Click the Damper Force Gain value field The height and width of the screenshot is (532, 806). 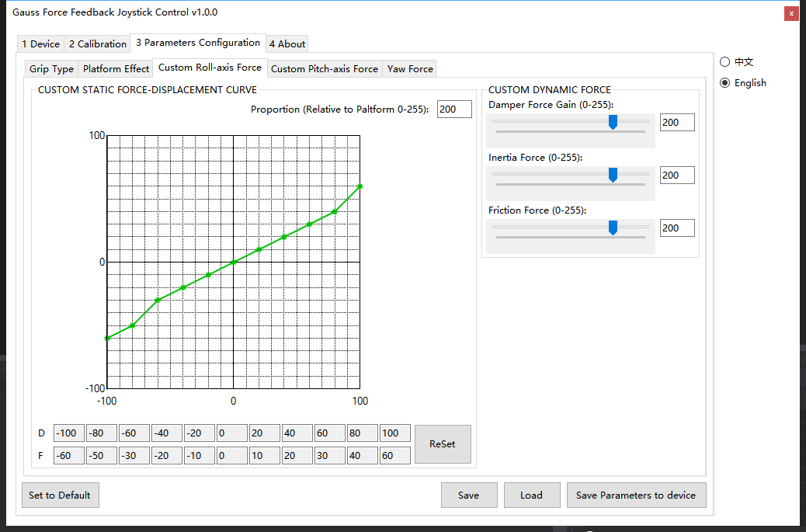click(x=677, y=123)
